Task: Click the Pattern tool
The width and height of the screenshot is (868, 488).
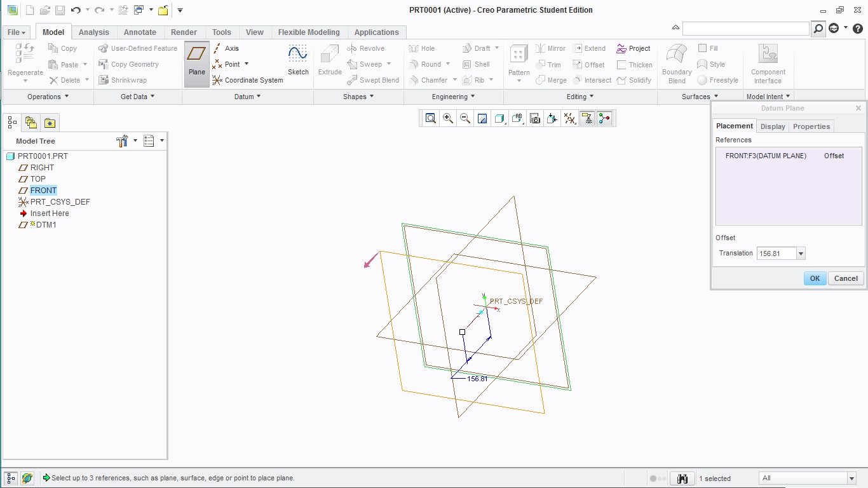Action: click(x=519, y=61)
